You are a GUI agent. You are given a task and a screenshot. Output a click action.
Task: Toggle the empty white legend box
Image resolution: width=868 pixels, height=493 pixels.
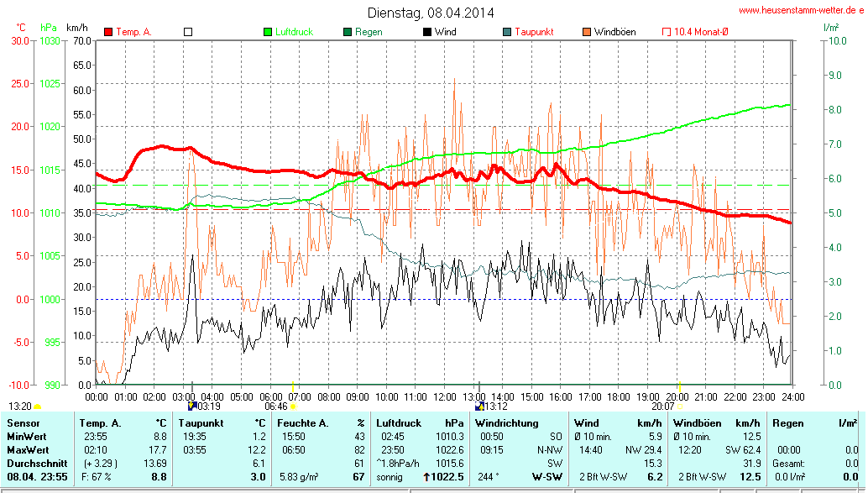(188, 32)
